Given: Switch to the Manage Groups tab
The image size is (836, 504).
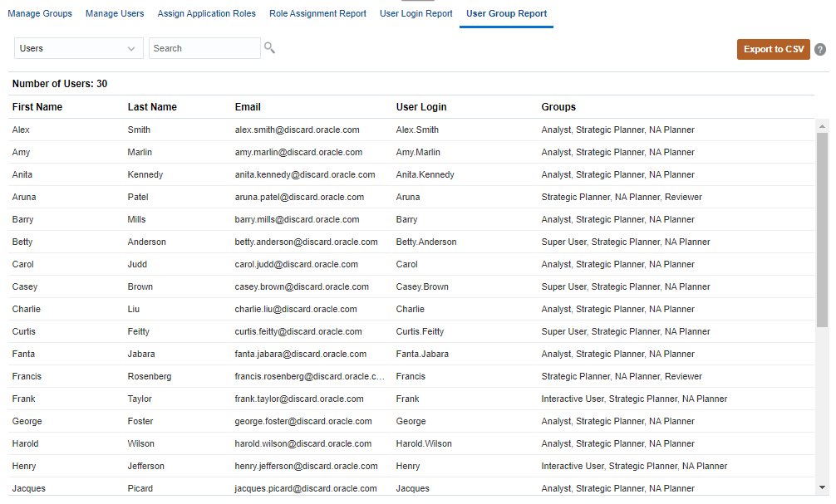Looking at the screenshot, I should tap(40, 13).
